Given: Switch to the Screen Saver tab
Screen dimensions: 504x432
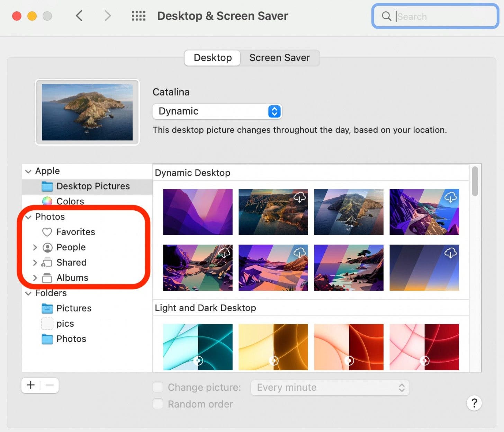Looking at the screenshot, I should (280, 58).
